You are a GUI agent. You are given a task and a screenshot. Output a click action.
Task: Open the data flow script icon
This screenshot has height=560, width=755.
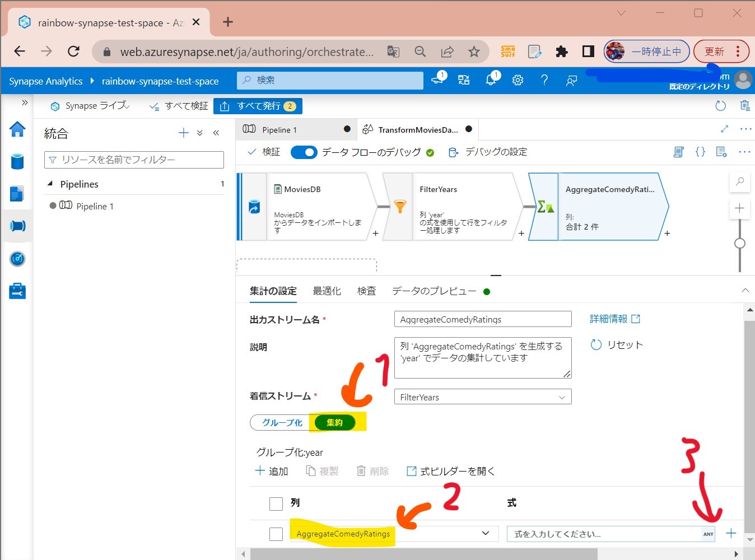679,152
